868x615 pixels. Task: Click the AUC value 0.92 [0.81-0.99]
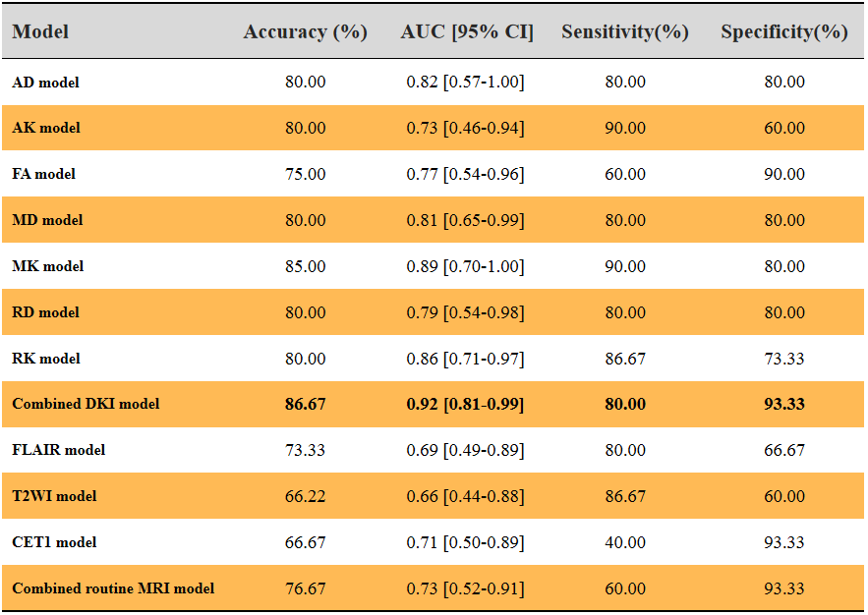(465, 404)
